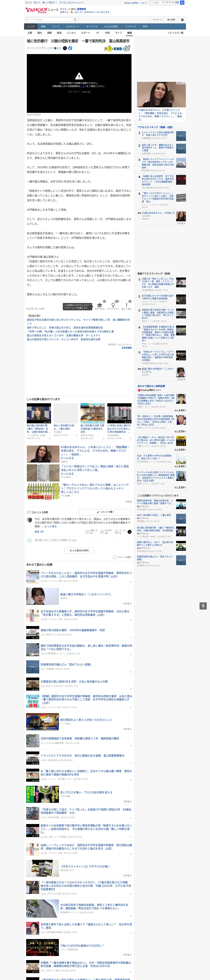Click the コメントを書く button
Viewport: 210px width, 980px height.
(105, 512)
